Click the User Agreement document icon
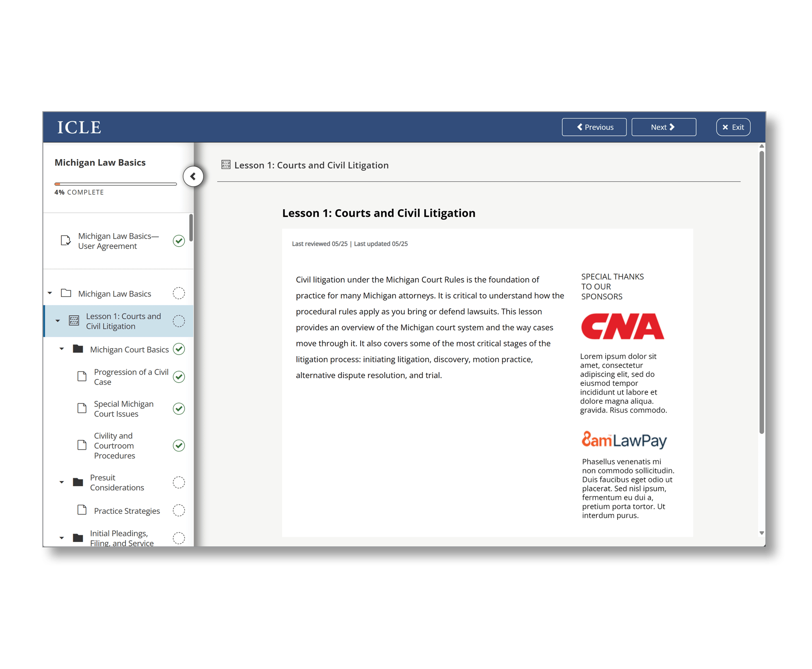The width and height of the screenshot is (812, 669). tap(65, 240)
